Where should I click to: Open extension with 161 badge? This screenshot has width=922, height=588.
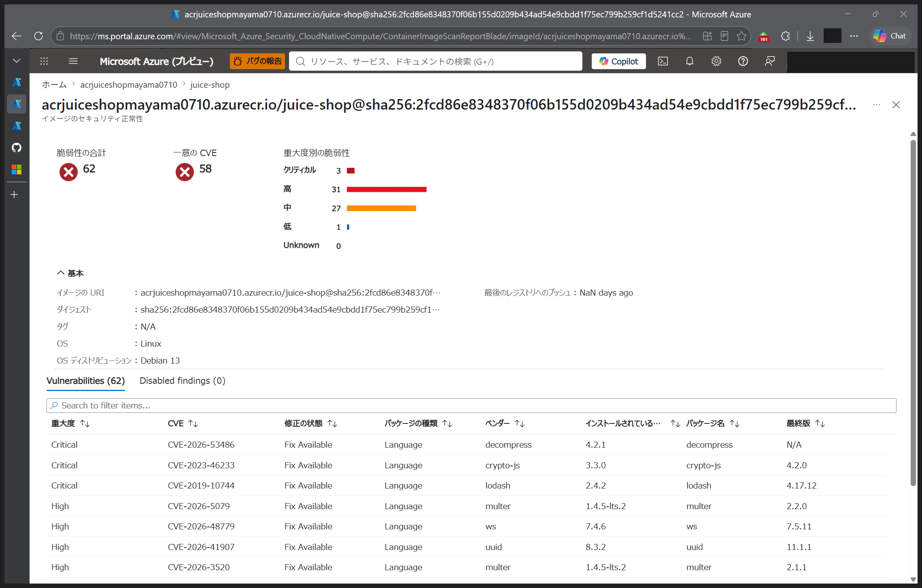point(763,36)
